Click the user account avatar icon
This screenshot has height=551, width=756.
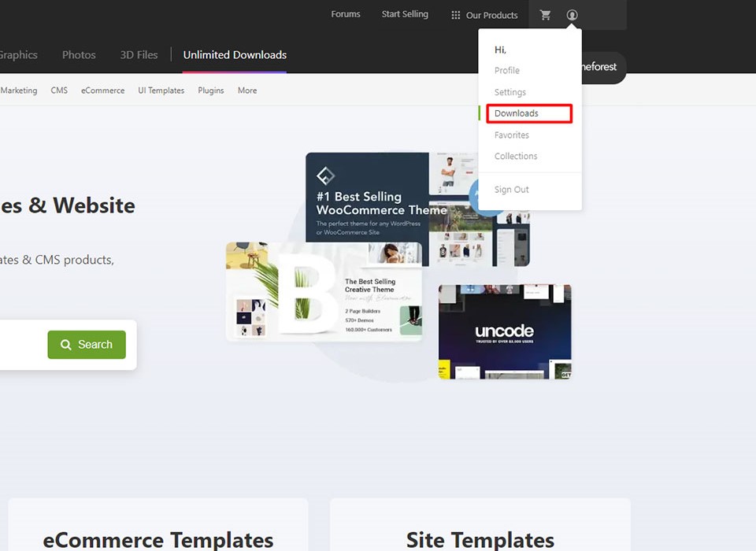point(572,15)
